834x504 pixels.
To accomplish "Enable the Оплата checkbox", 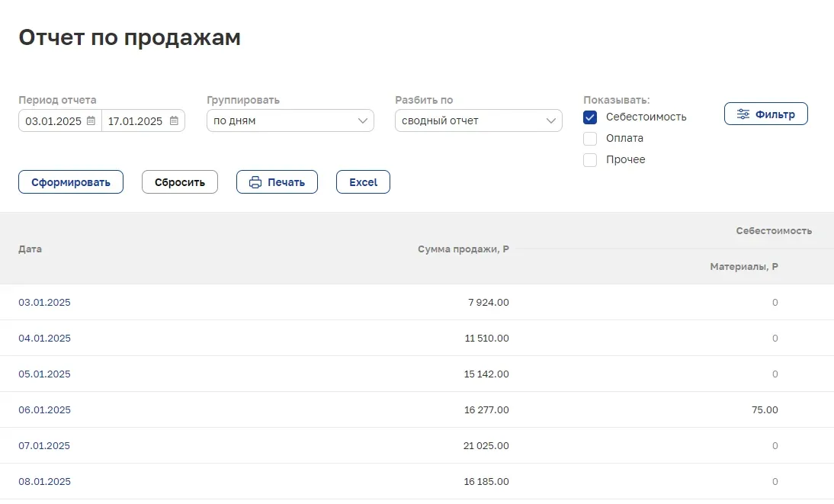I will coord(590,138).
